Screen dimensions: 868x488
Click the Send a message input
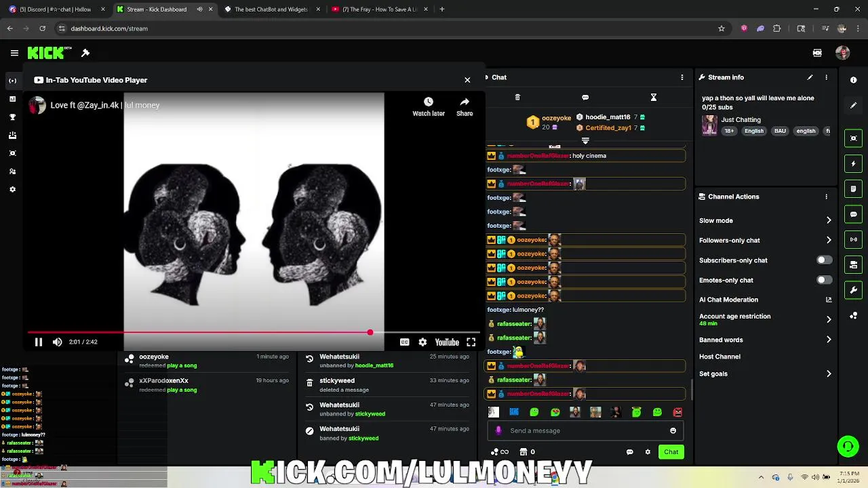[x=585, y=430]
